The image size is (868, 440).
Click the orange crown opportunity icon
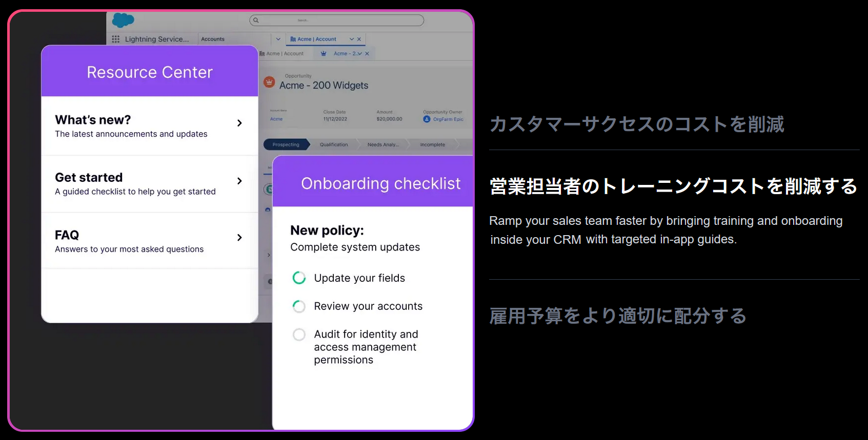click(269, 82)
